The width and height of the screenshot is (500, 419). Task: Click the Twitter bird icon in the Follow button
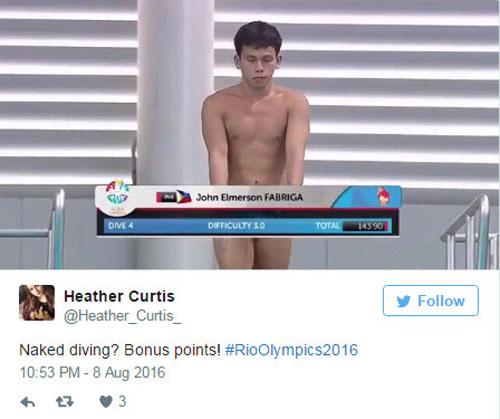(x=404, y=301)
